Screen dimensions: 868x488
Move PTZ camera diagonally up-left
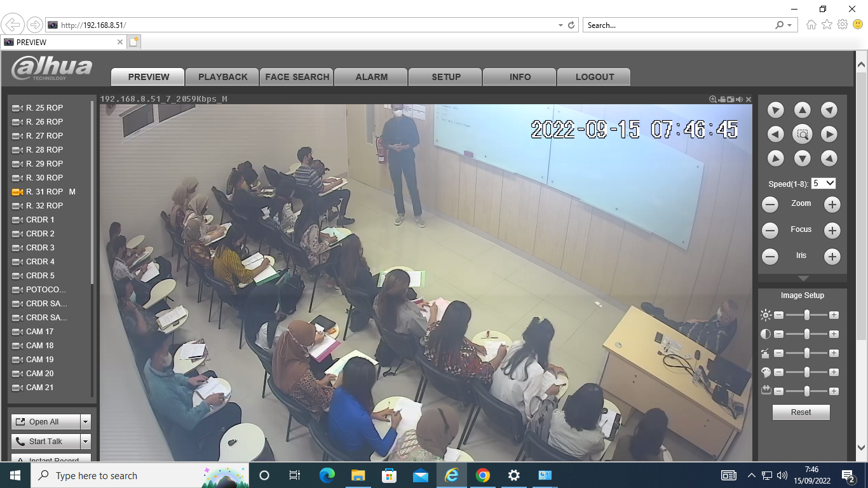pos(775,110)
